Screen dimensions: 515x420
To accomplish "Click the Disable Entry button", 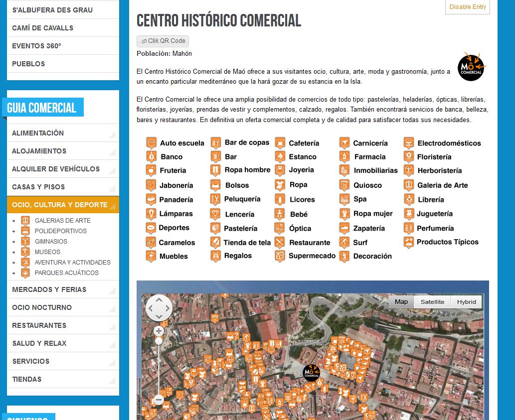I will pos(467,7).
